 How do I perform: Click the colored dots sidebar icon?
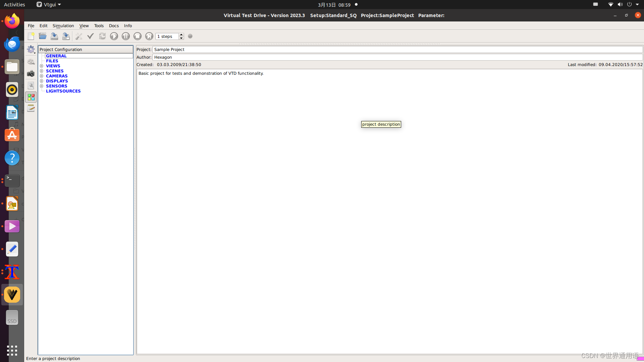(31, 97)
